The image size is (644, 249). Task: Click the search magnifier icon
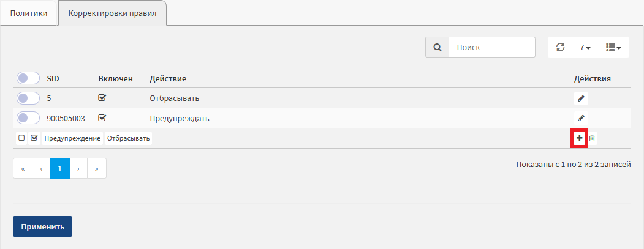[x=438, y=48]
